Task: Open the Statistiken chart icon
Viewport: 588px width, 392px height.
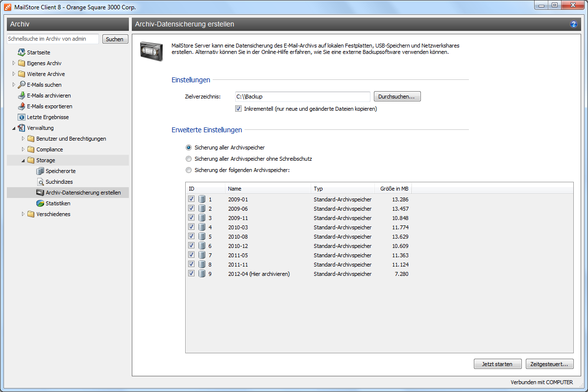Action: coord(40,203)
